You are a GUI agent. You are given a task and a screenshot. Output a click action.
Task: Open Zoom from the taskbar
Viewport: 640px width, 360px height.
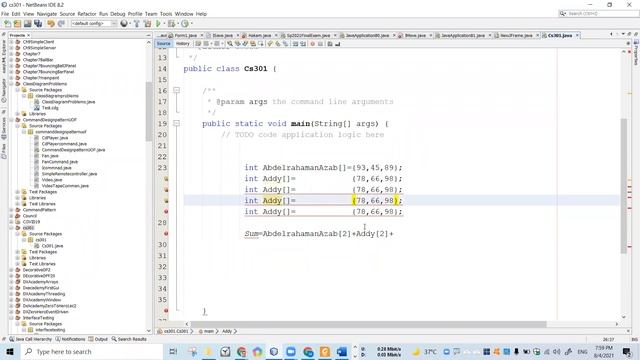coord(291,351)
